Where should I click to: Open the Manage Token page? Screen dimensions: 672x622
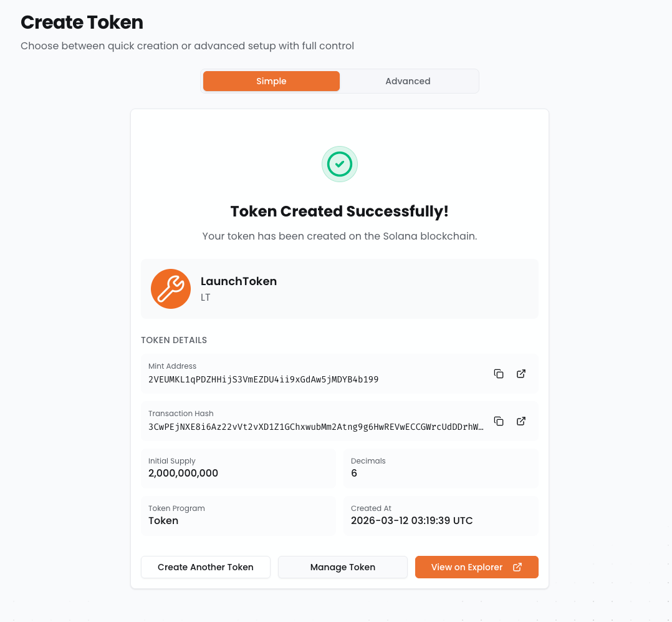(x=343, y=567)
